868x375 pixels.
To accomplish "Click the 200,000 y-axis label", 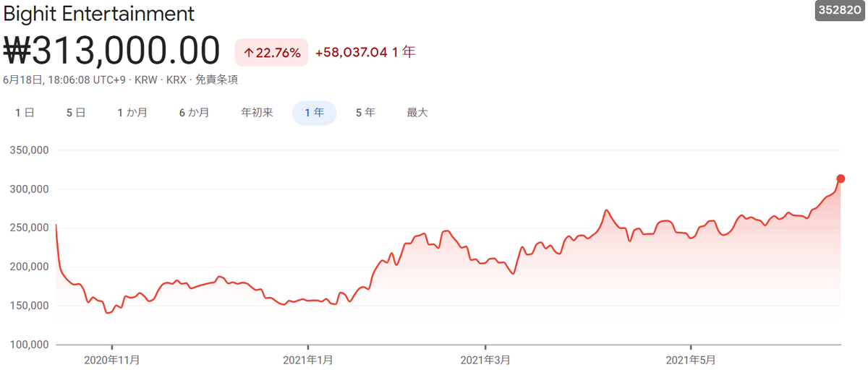I will [x=29, y=267].
